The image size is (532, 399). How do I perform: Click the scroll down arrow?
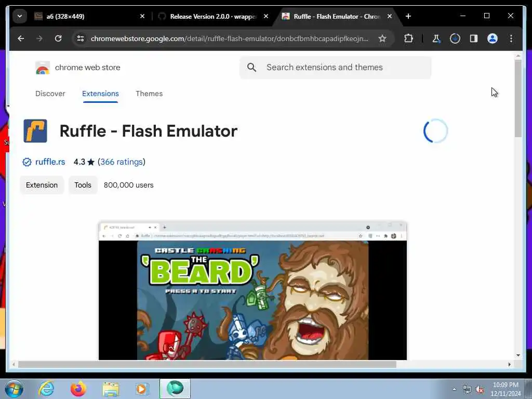(x=518, y=355)
